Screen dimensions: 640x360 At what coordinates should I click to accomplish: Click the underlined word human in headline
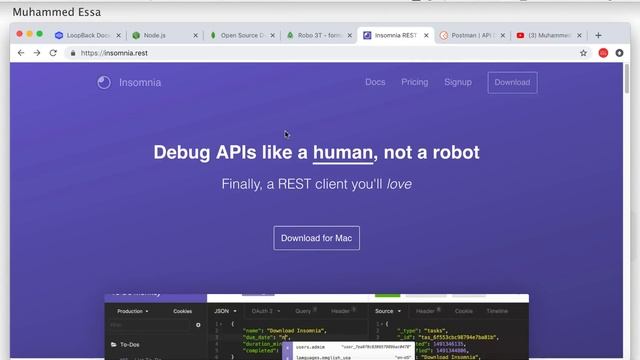(343, 153)
